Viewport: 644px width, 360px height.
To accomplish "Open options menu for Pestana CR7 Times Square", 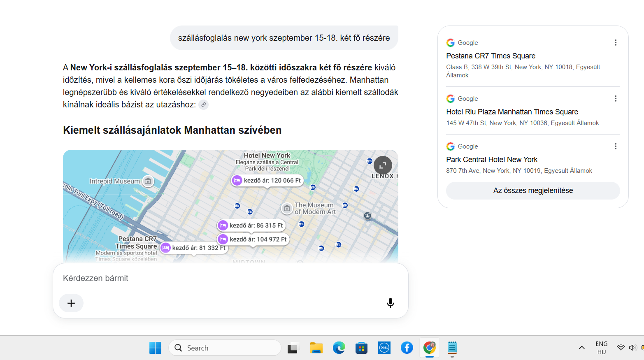I will click(x=616, y=43).
